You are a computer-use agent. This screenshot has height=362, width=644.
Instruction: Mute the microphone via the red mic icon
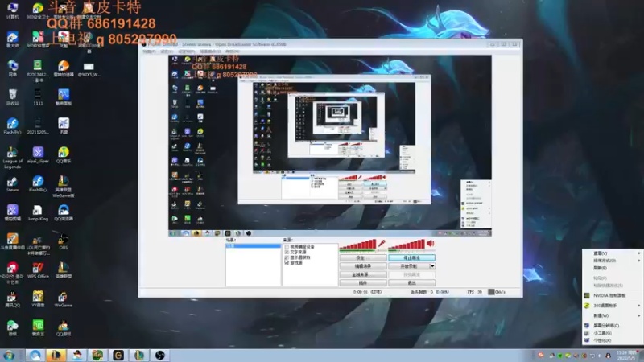coord(382,244)
